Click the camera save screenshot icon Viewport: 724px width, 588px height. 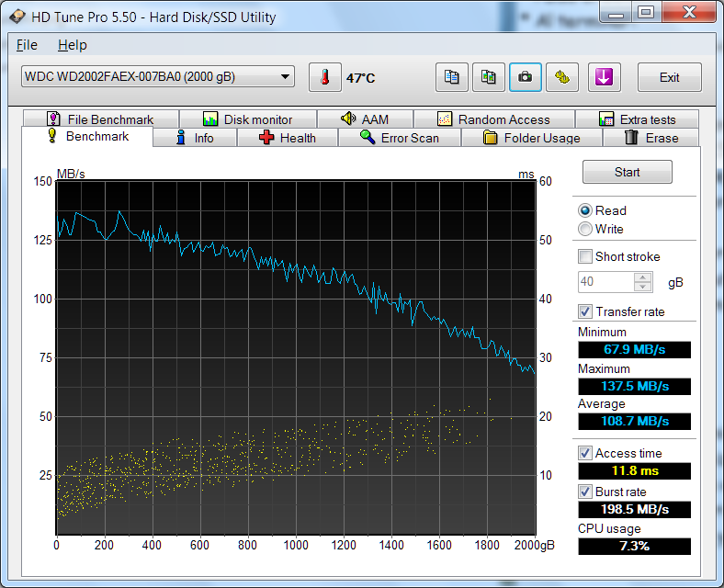pyautogui.click(x=525, y=77)
